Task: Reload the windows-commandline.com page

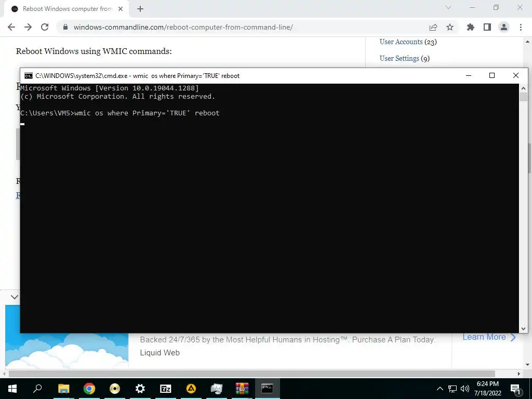Action: (x=45, y=27)
